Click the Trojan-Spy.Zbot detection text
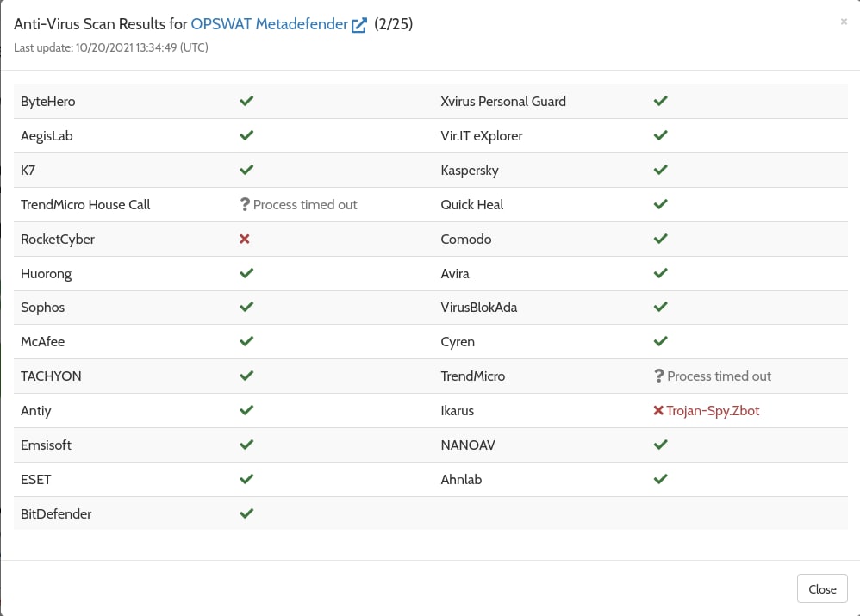Image resolution: width=860 pixels, height=616 pixels. pyautogui.click(x=713, y=411)
